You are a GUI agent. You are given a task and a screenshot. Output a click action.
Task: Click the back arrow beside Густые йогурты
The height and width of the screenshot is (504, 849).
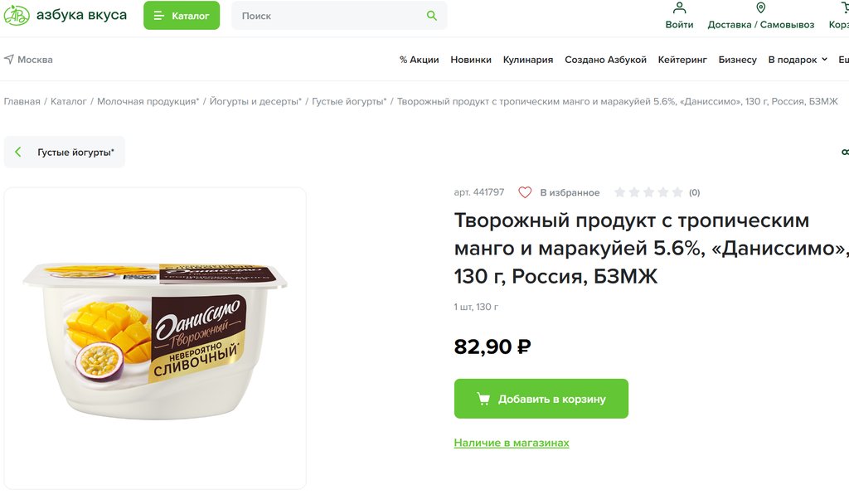click(18, 153)
